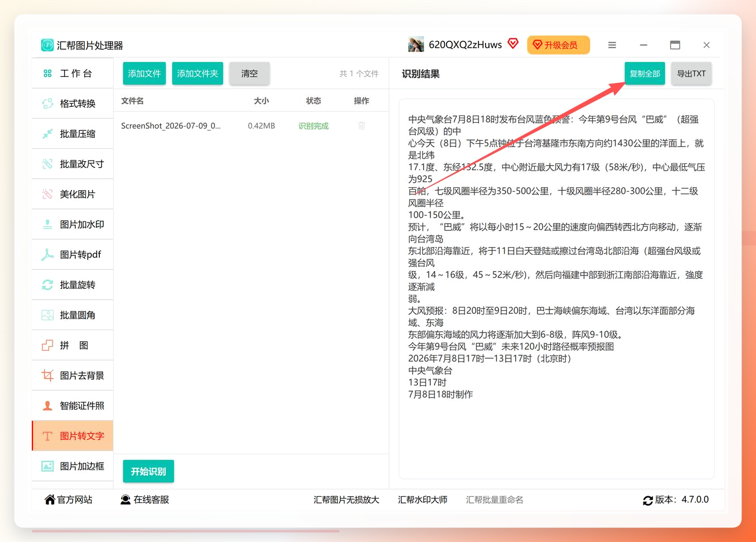The width and height of the screenshot is (756, 542).
Task: Go to 批量旋转 in the sidebar
Action: [x=77, y=285]
